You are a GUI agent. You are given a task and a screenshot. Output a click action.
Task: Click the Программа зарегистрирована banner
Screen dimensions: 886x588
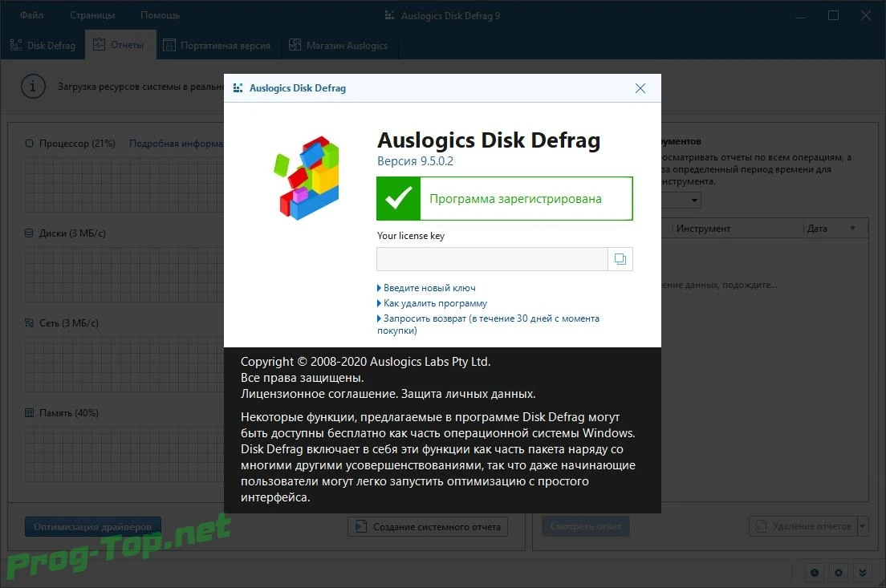(x=505, y=198)
